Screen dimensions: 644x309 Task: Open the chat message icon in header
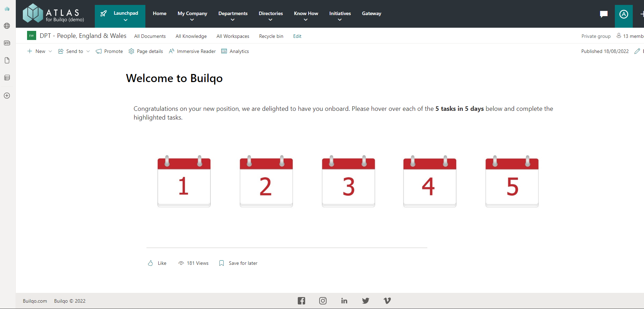click(x=604, y=14)
